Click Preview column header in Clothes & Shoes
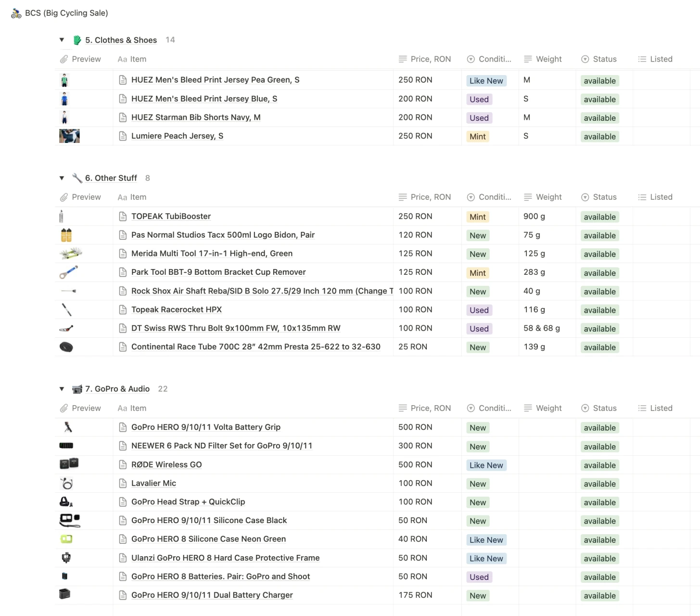Image resolution: width=700 pixels, height=616 pixels. pyautogui.click(x=81, y=59)
